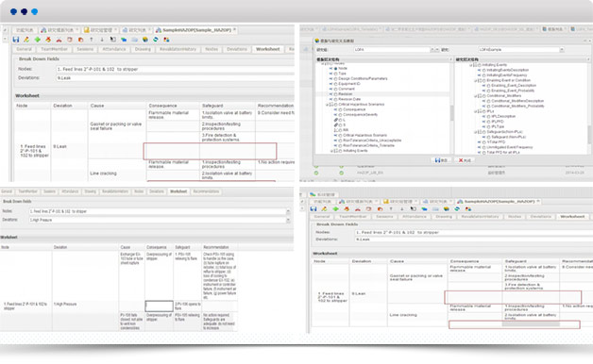Collapse the IPLs tree node in right tree

click(x=475, y=111)
